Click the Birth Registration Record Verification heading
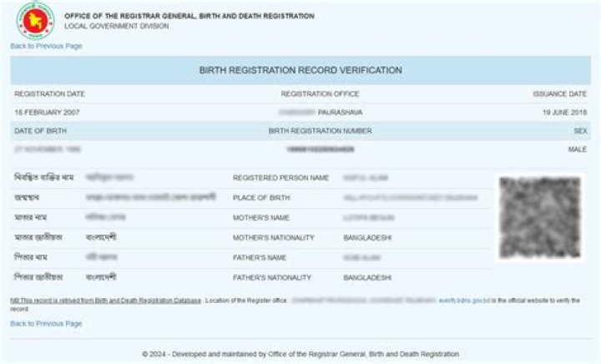 point(300,71)
